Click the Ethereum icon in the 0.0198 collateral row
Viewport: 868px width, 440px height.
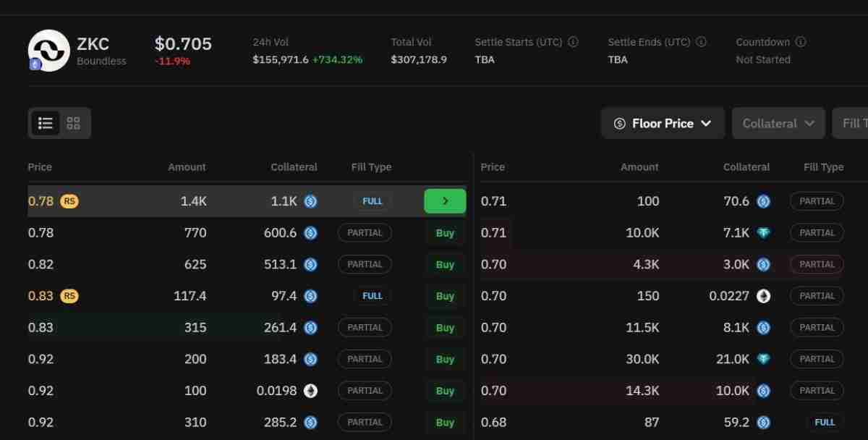tap(310, 390)
